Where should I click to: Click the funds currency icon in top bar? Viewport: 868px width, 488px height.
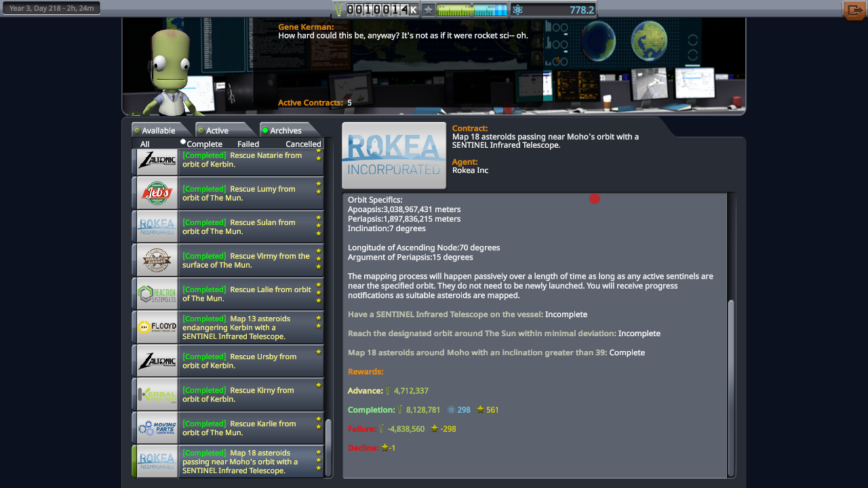click(340, 9)
